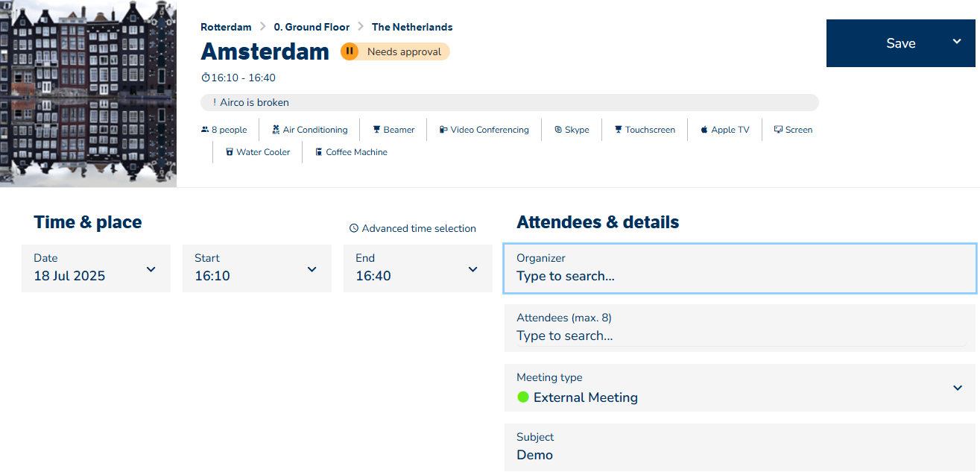Go to Rotterdam in breadcrumb

[226, 27]
